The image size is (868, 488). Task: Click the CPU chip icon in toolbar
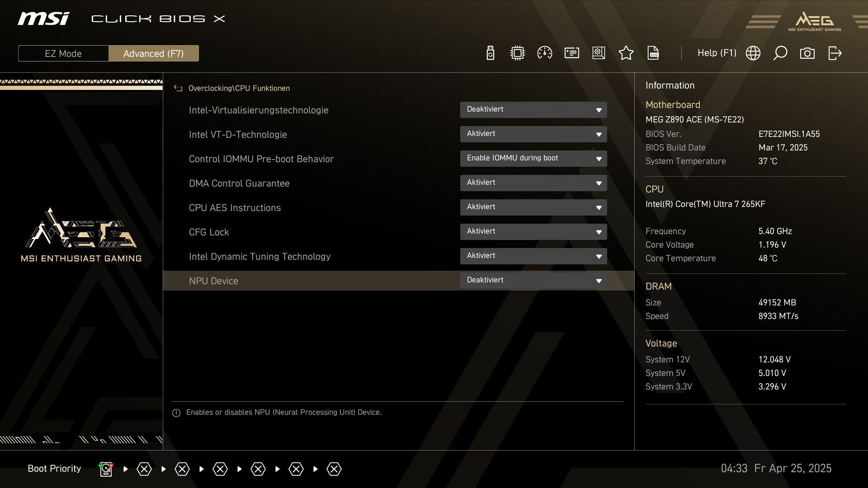(x=517, y=53)
